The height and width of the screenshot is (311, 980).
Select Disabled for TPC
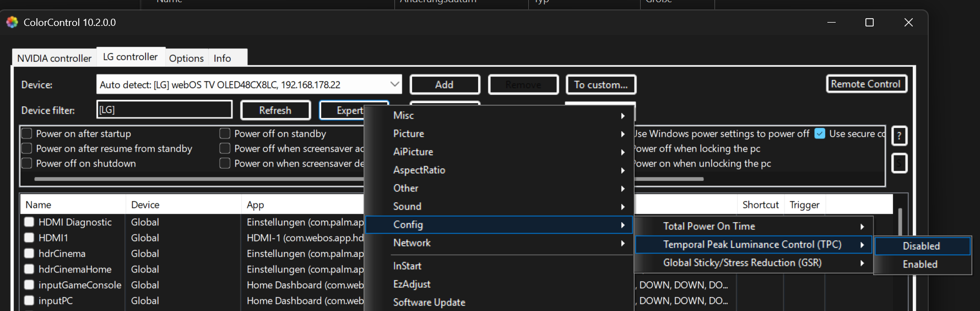click(922, 246)
